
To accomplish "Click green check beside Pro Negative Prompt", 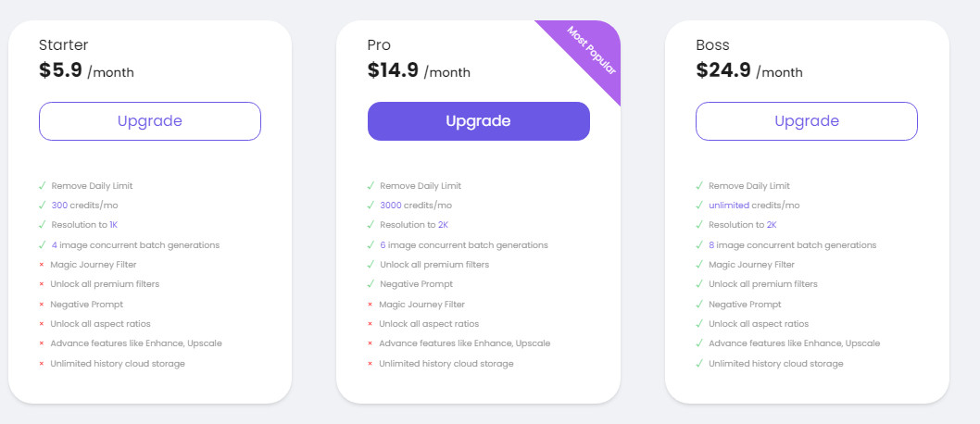I will [x=371, y=284].
